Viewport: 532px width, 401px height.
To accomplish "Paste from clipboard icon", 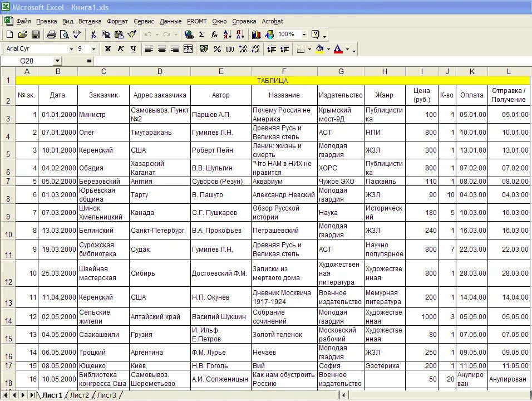I will 119,35.
